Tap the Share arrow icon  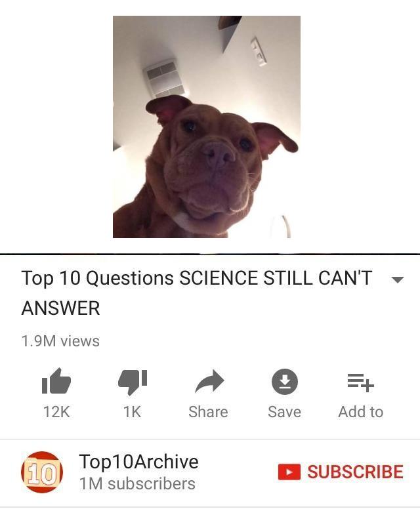[209, 381]
